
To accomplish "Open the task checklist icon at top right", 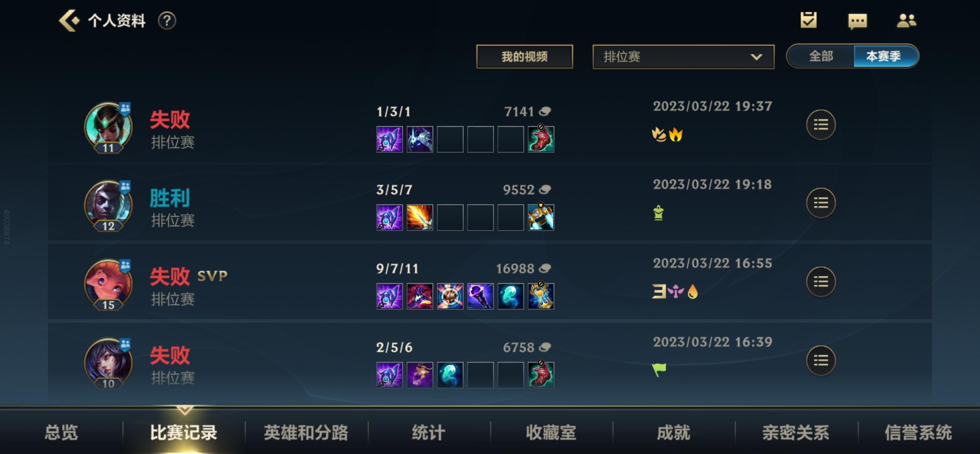I will [x=808, y=20].
